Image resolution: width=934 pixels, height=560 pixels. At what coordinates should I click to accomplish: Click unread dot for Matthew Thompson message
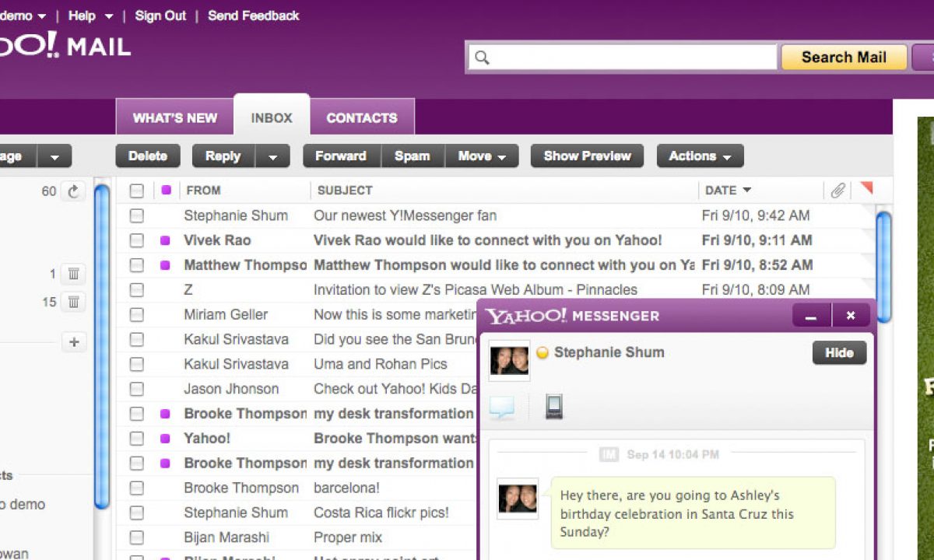pyautogui.click(x=165, y=265)
